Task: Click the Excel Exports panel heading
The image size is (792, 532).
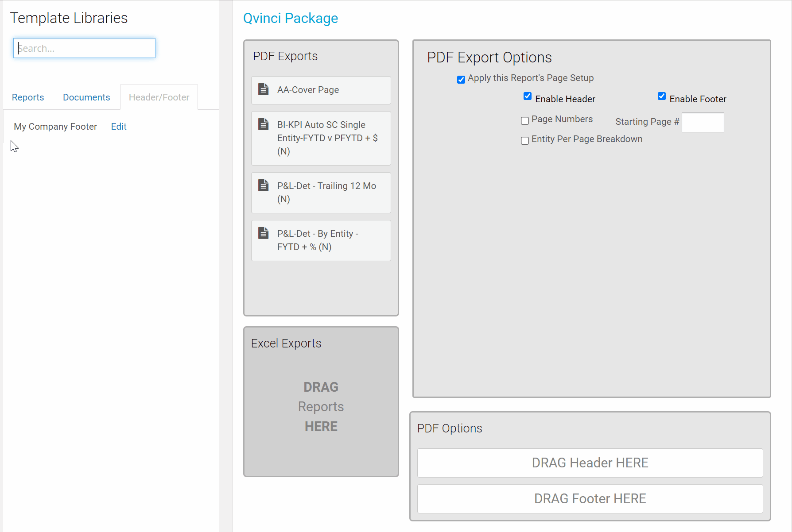Action: pyautogui.click(x=286, y=343)
